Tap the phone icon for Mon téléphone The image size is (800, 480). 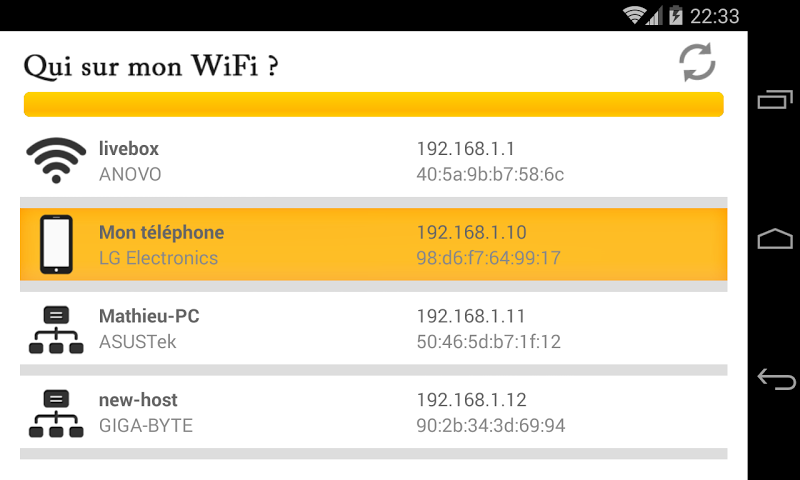point(56,245)
